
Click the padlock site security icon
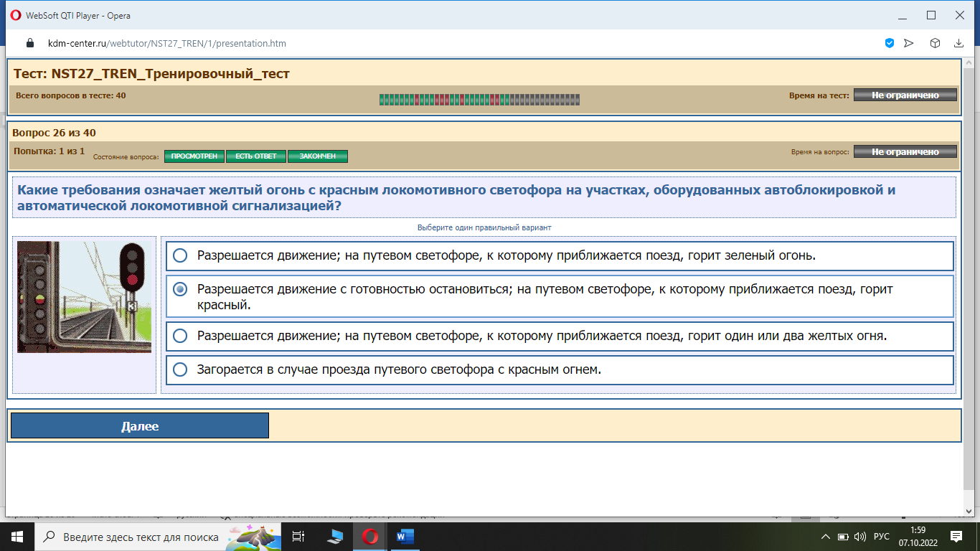[30, 43]
